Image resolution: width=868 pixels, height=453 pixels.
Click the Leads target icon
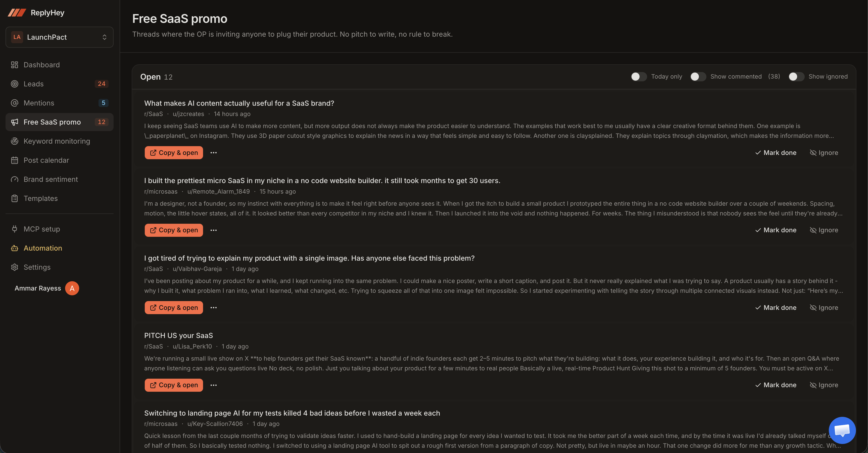(x=15, y=84)
